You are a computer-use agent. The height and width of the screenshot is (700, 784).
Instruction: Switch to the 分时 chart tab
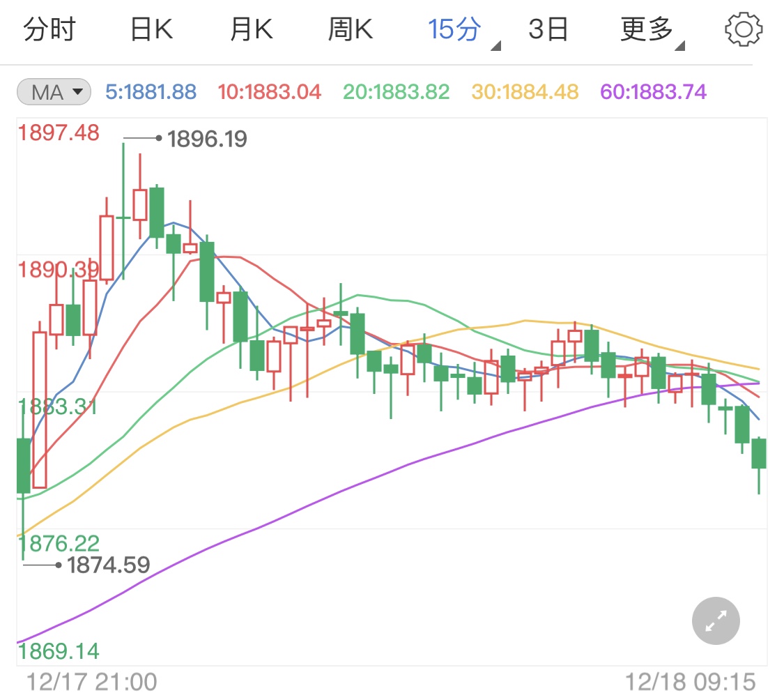point(49,29)
